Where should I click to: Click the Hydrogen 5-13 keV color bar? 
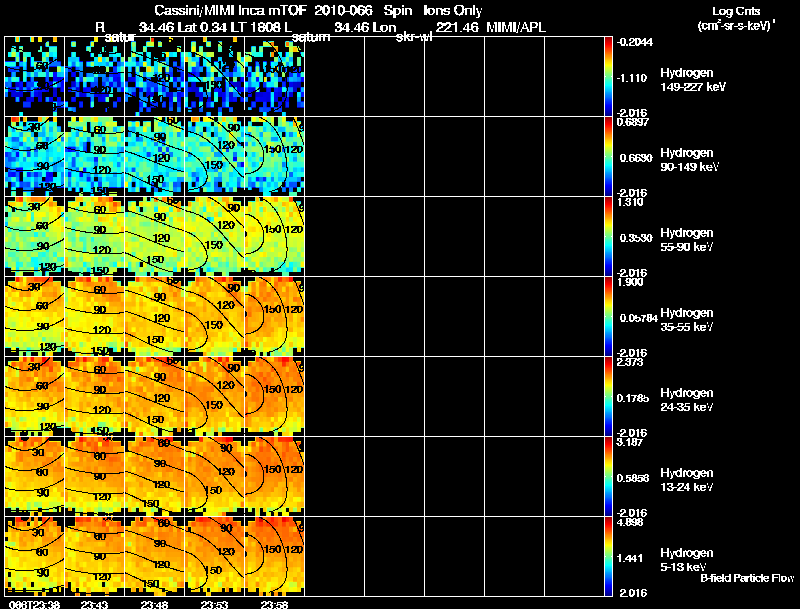[608, 557]
